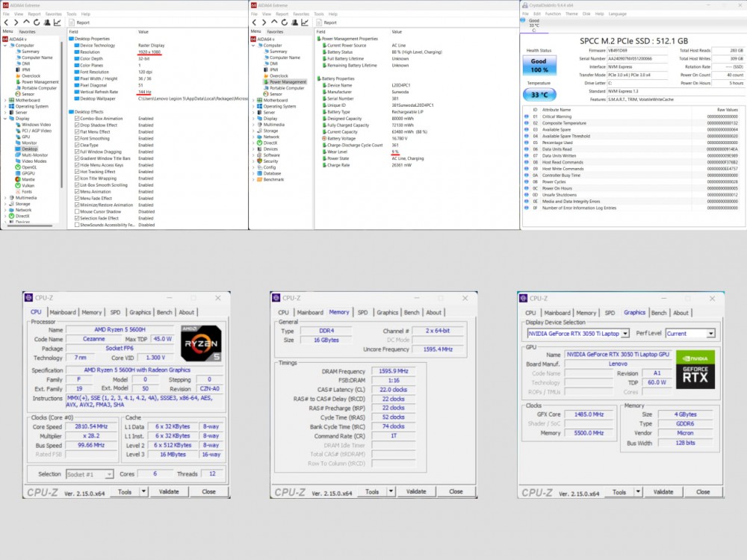The width and height of the screenshot is (747, 560).
Task: Select the C: drive Good 33 °C entry
Action: (534, 25)
